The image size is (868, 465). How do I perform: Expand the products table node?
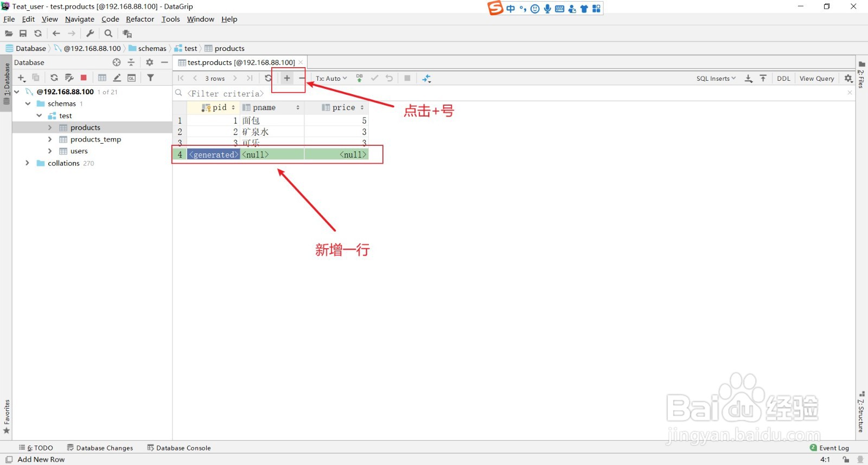point(50,127)
